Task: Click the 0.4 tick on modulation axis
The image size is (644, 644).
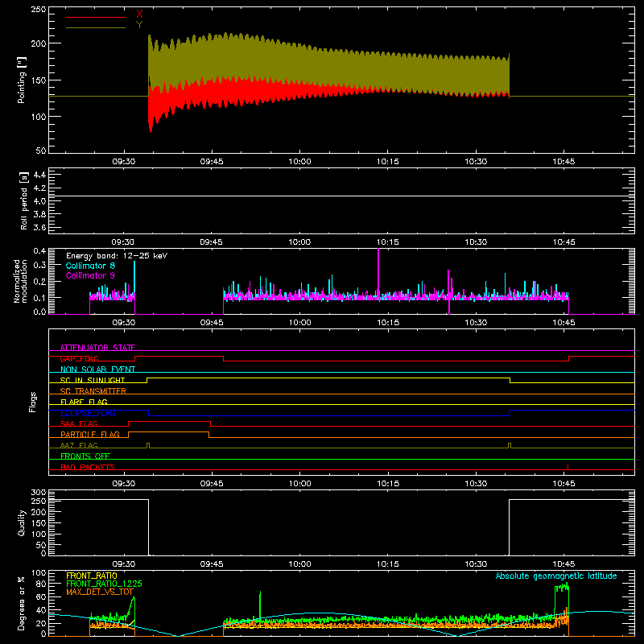Action: pyautogui.click(x=39, y=250)
